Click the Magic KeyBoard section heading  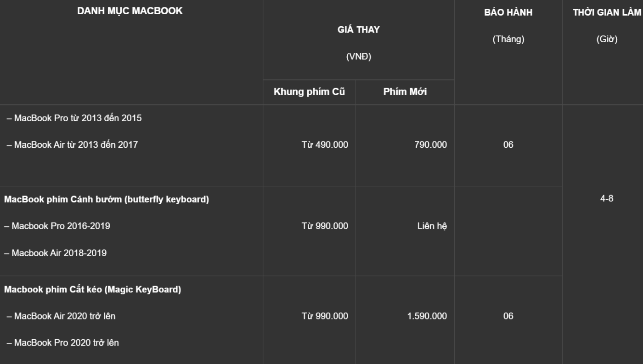point(93,290)
